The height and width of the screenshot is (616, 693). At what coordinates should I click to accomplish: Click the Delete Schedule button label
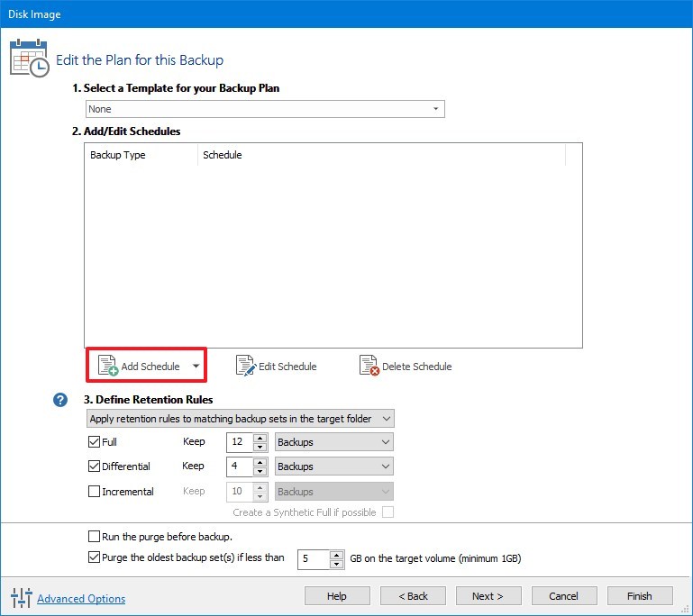point(416,367)
